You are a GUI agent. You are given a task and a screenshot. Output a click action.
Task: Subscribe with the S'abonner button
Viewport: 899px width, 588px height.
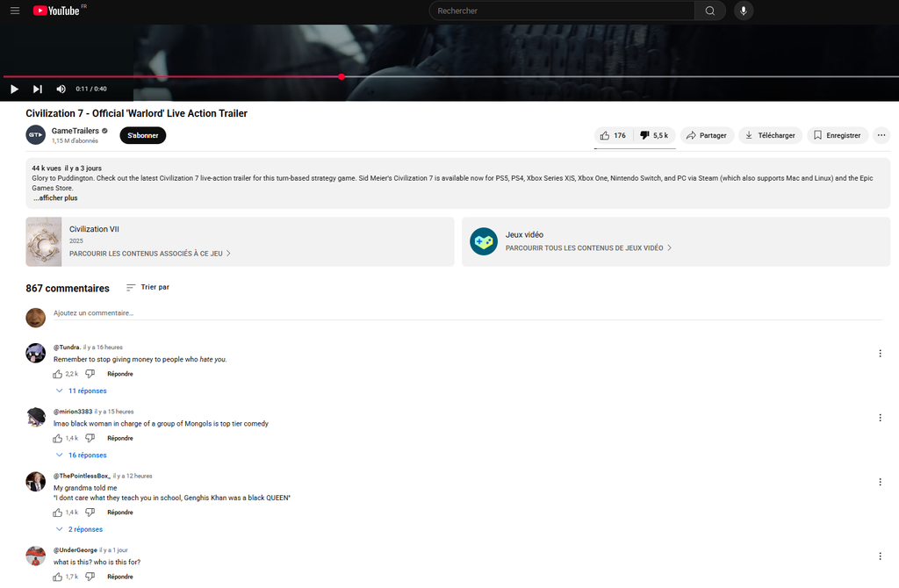(x=143, y=135)
